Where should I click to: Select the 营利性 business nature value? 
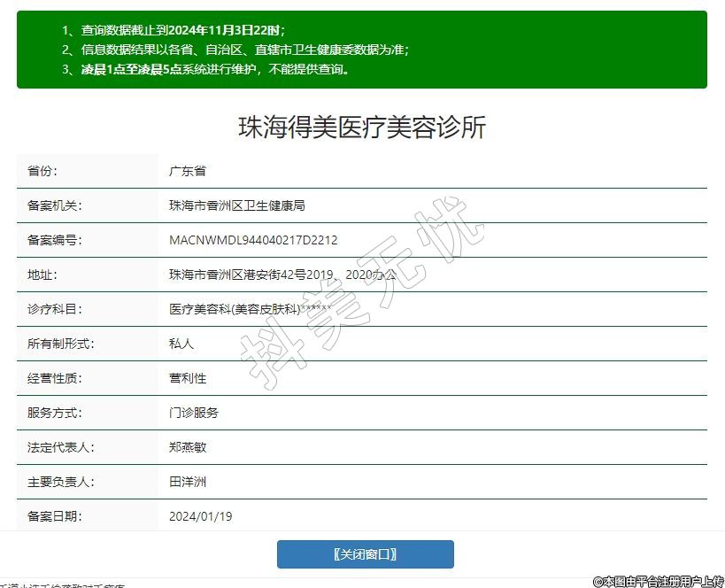(188, 378)
